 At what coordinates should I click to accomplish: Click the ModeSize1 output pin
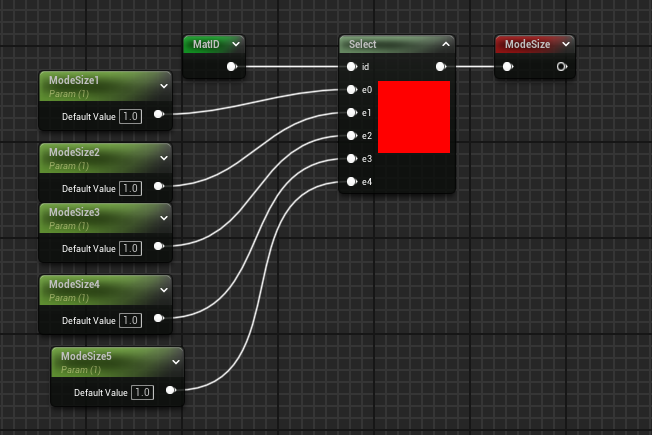coord(159,116)
